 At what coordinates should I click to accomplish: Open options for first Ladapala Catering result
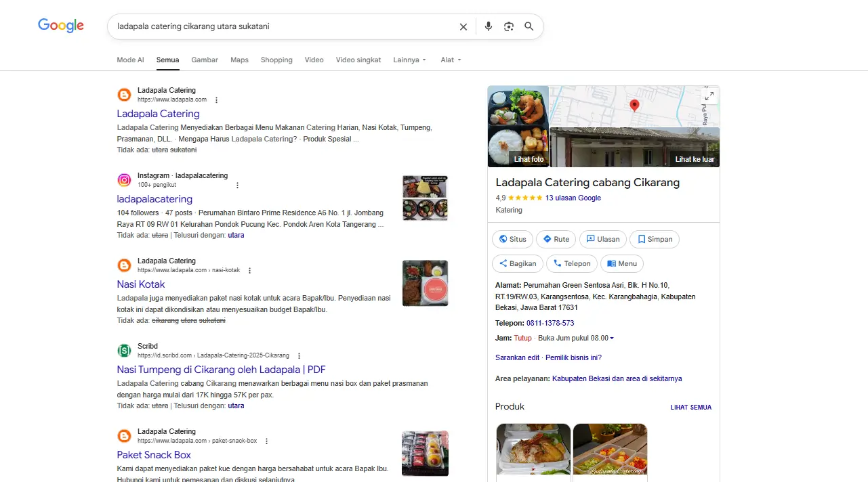point(217,100)
